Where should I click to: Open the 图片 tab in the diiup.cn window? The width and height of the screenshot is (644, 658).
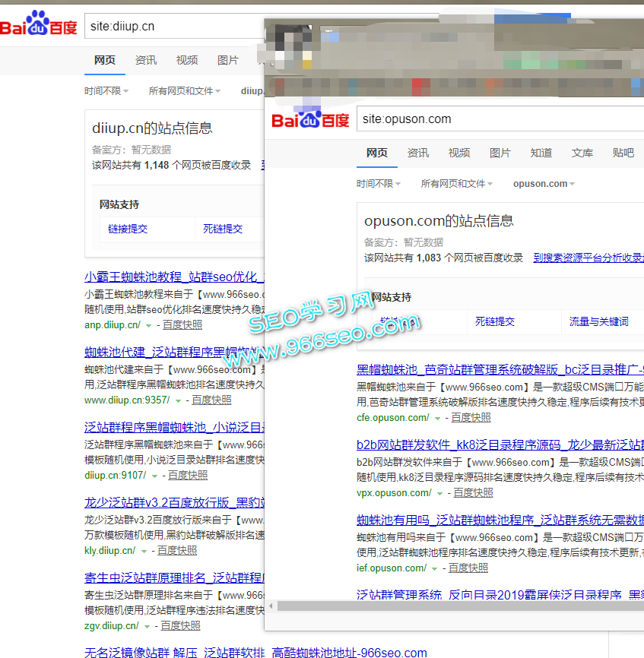click(228, 60)
